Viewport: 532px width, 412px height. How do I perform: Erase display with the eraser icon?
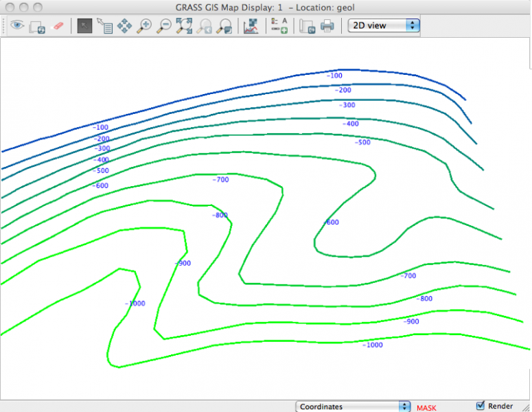pos(58,25)
